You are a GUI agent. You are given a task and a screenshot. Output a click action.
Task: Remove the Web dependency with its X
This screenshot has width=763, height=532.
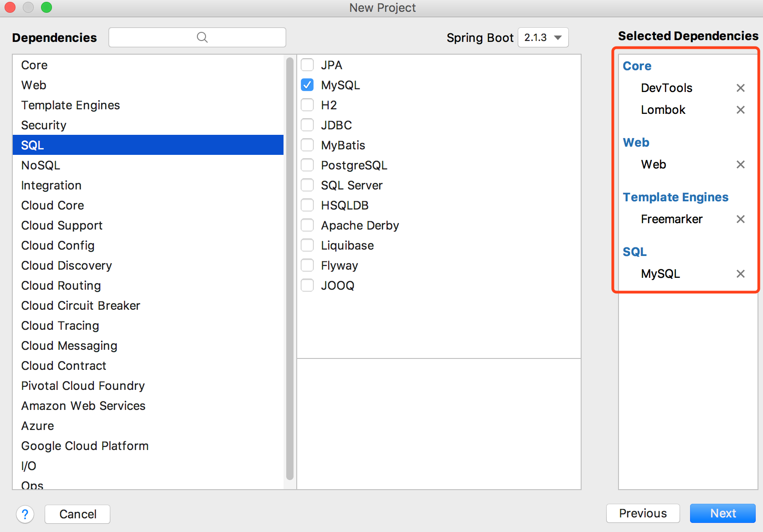click(x=740, y=164)
